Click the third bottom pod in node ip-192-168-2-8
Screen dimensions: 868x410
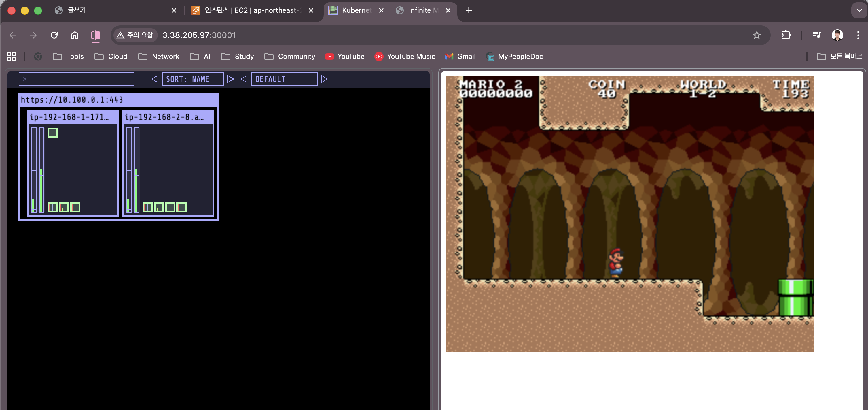(170, 207)
